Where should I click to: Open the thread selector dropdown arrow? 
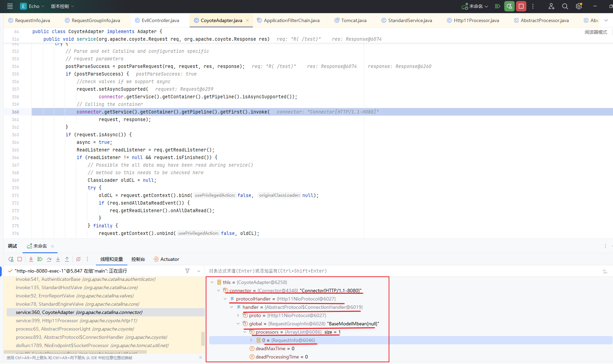click(x=199, y=271)
